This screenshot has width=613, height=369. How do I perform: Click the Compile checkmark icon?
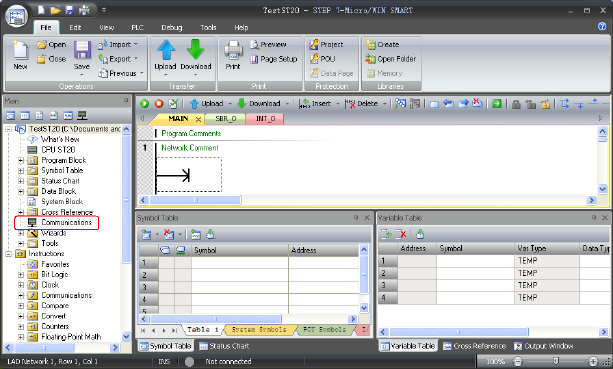point(173,104)
